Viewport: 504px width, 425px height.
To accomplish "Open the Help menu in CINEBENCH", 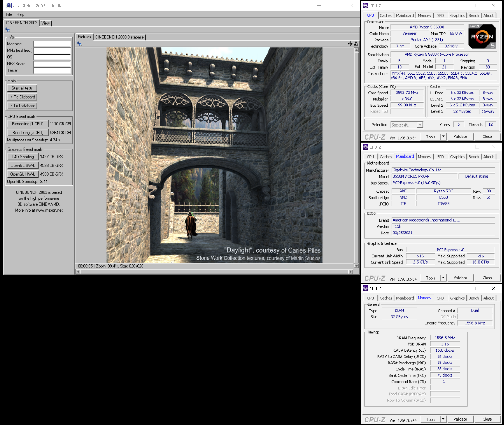I will 21,14.
